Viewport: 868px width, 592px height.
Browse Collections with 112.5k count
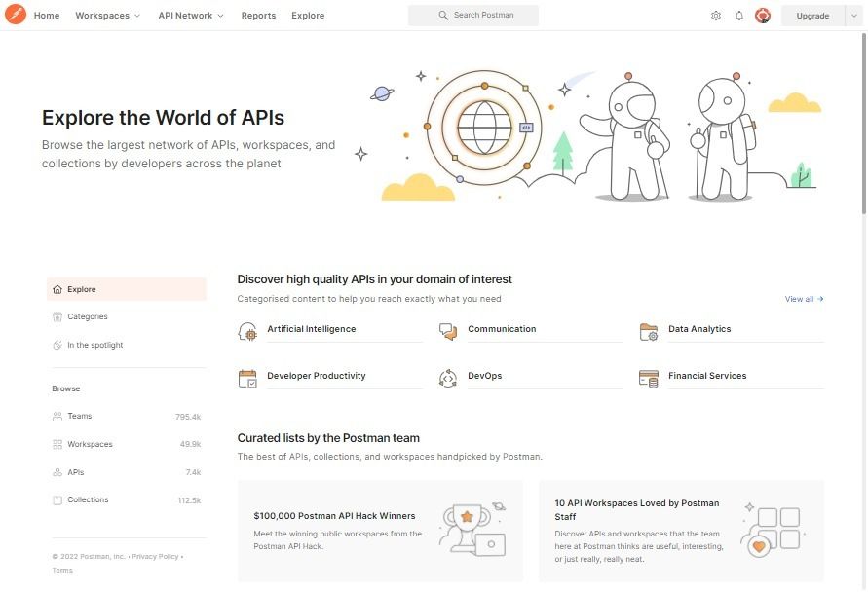click(127, 500)
